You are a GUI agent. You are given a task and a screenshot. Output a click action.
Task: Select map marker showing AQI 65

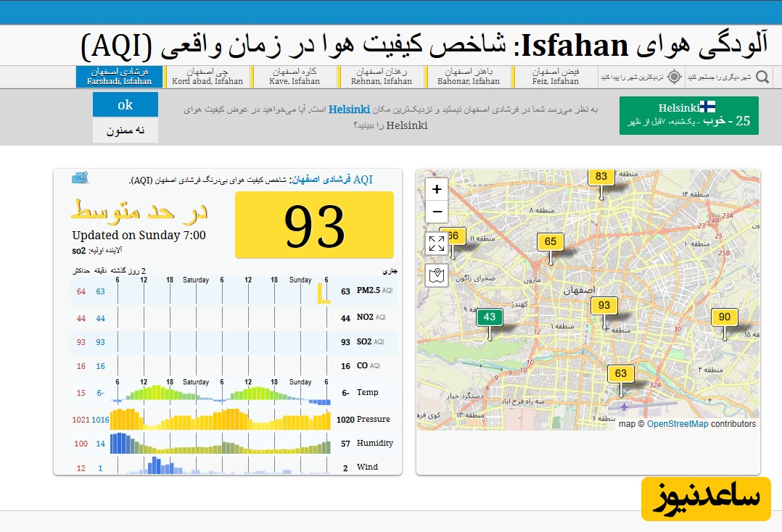pos(550,241)
